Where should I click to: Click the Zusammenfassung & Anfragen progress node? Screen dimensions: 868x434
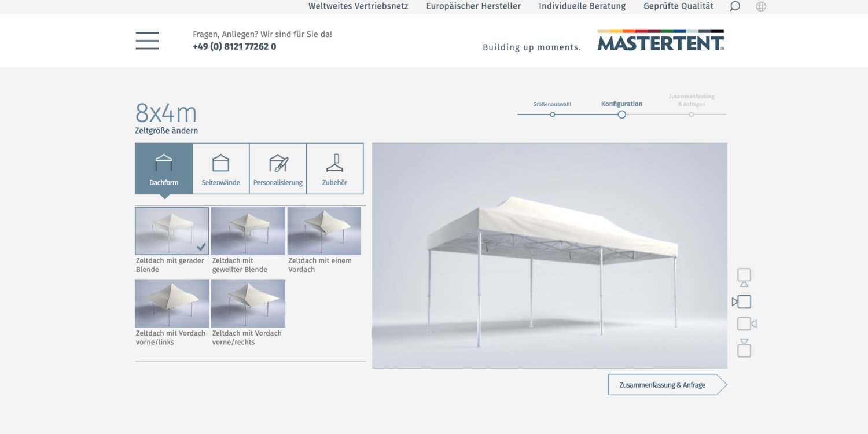[691, 114]
